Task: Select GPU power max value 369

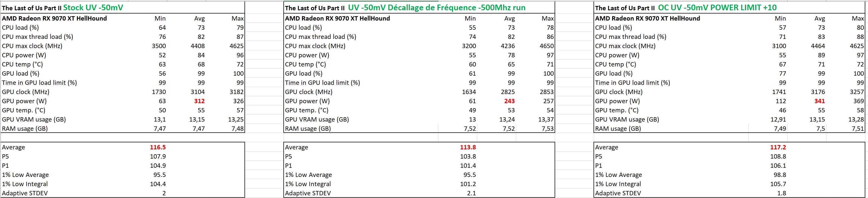Action: click(859, 101)
